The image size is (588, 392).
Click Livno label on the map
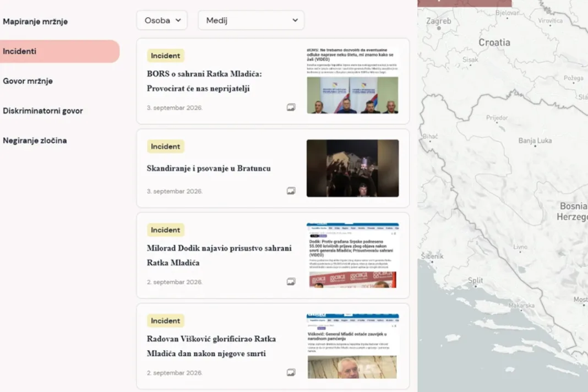point(520,247)
